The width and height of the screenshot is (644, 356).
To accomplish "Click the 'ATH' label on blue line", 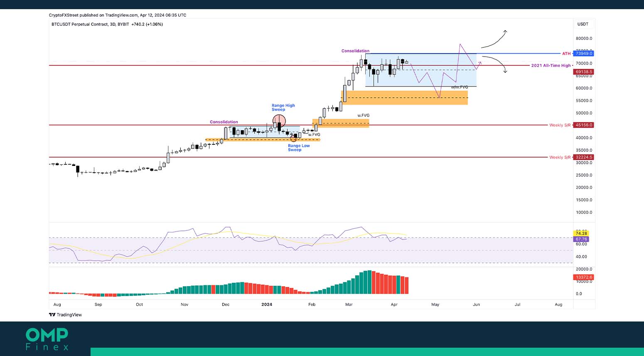I will click(566, 54).
